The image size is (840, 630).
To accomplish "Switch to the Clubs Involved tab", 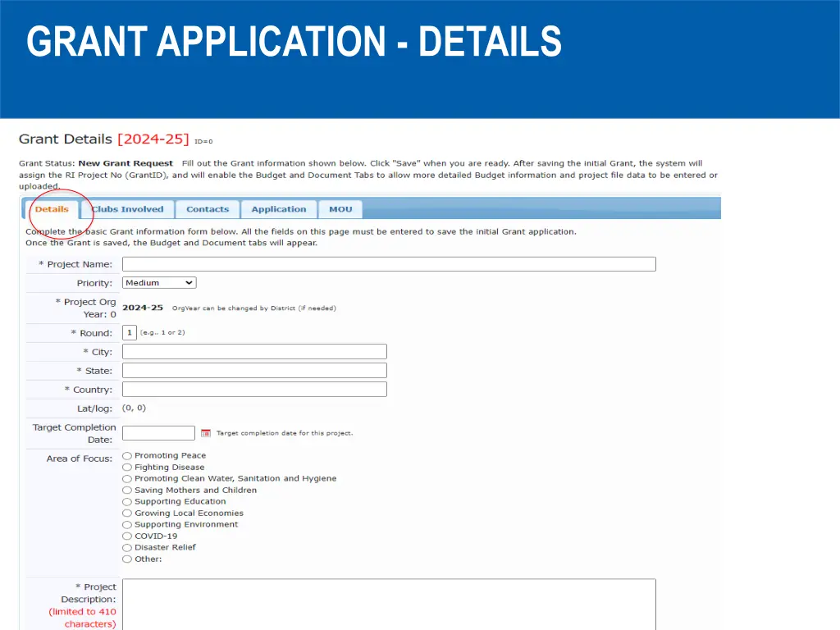I will [127, 209].
